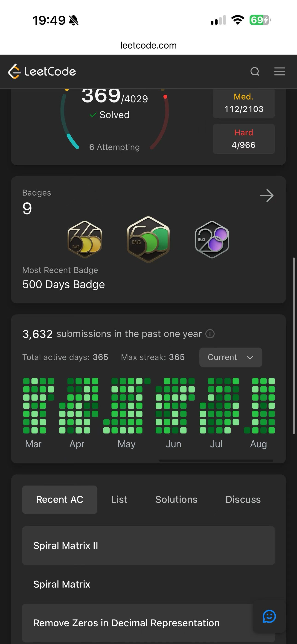Open the Spiral Matrix problem
Image resolution: width=297 pixels, height=644 pixels.
coord(148,584)
